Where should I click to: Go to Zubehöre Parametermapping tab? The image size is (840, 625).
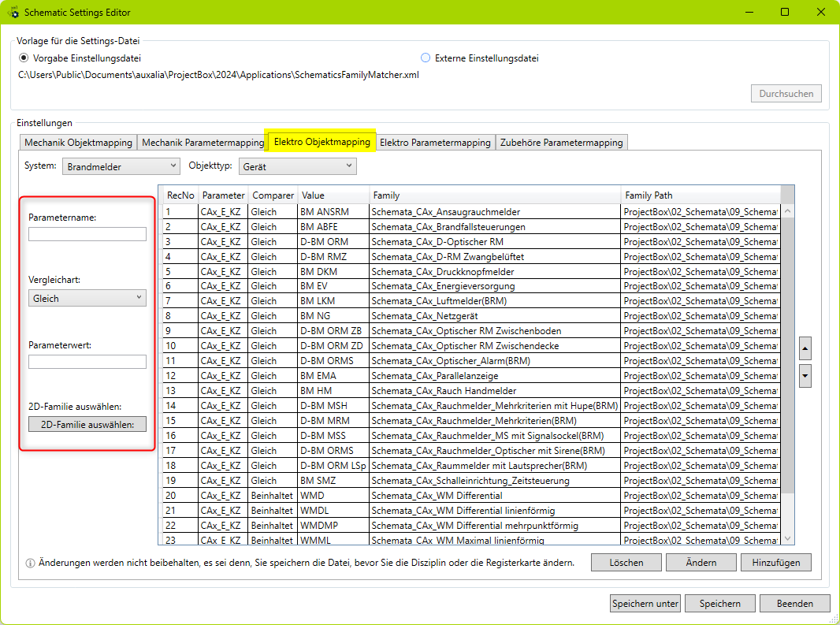(562, 143)
